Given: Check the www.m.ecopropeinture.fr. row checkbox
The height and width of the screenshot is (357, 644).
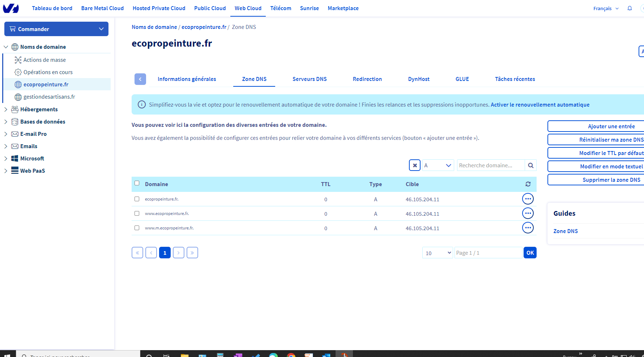Looking at the screenshot, I should pos(137,228).
